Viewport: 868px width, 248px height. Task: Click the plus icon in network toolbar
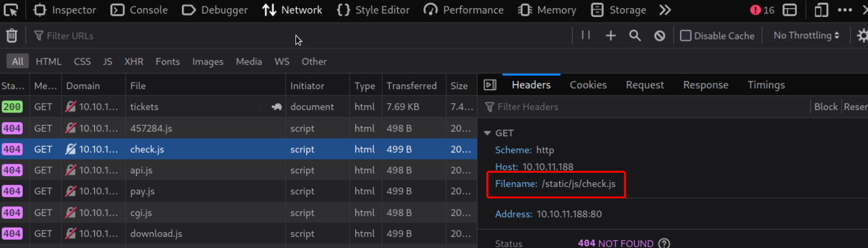point(610,36)
